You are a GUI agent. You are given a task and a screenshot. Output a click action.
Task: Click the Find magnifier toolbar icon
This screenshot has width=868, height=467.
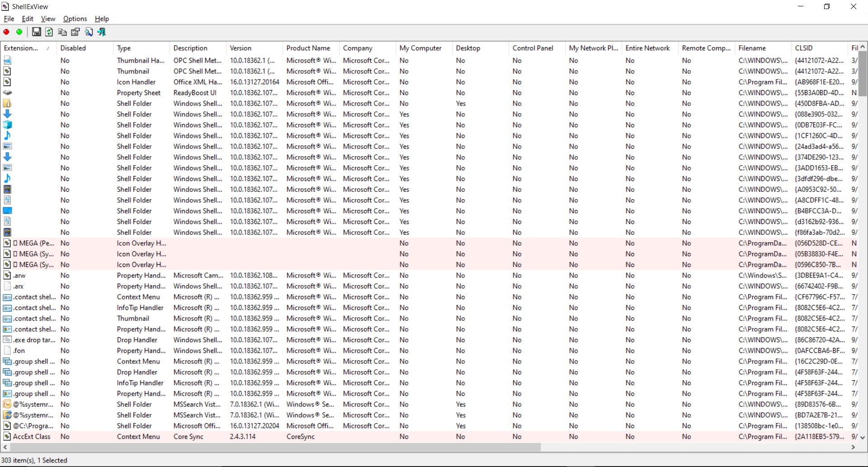click(x=89, y=32)
